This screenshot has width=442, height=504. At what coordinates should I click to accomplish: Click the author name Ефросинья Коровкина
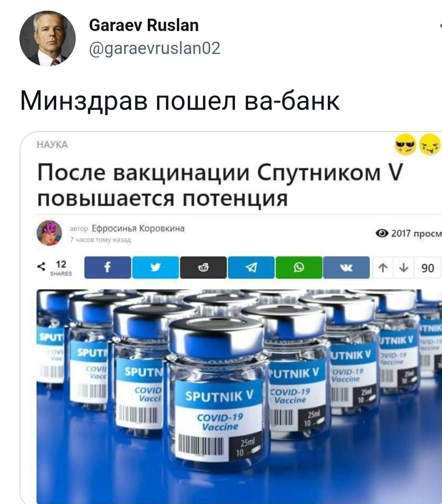[x=138, y=228]
